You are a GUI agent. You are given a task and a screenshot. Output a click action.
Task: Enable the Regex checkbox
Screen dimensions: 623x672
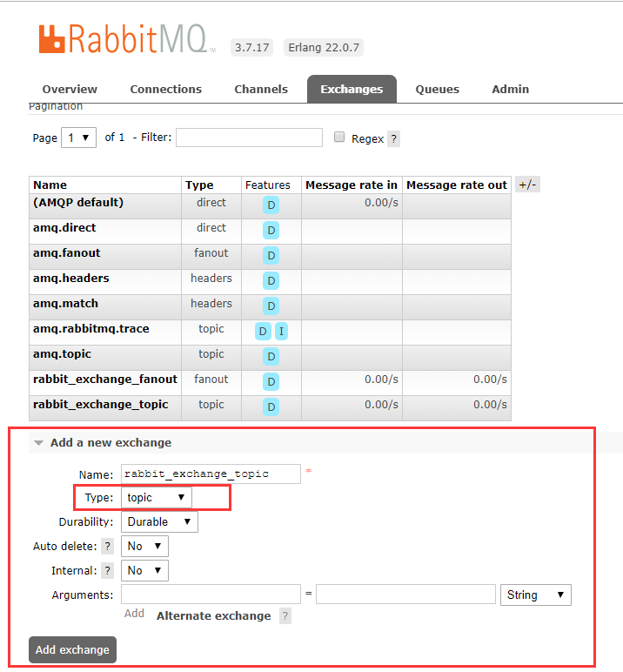point(339,137)
